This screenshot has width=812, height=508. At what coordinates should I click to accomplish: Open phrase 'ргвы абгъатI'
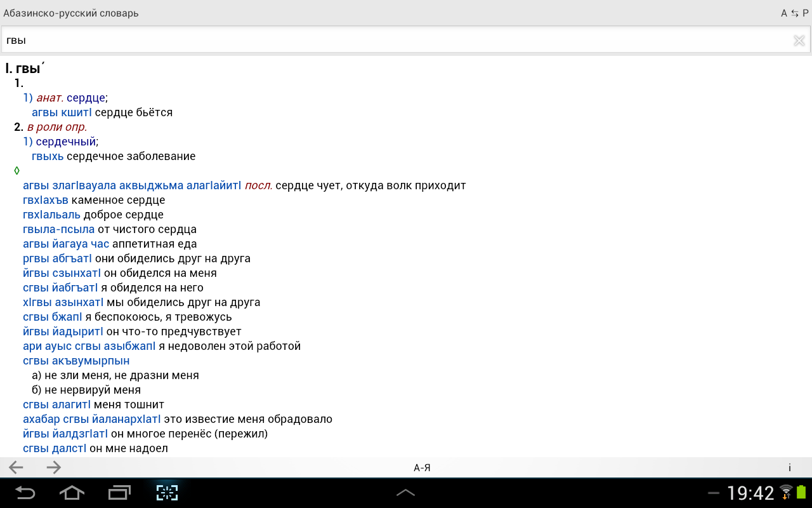tap(57, 258)
